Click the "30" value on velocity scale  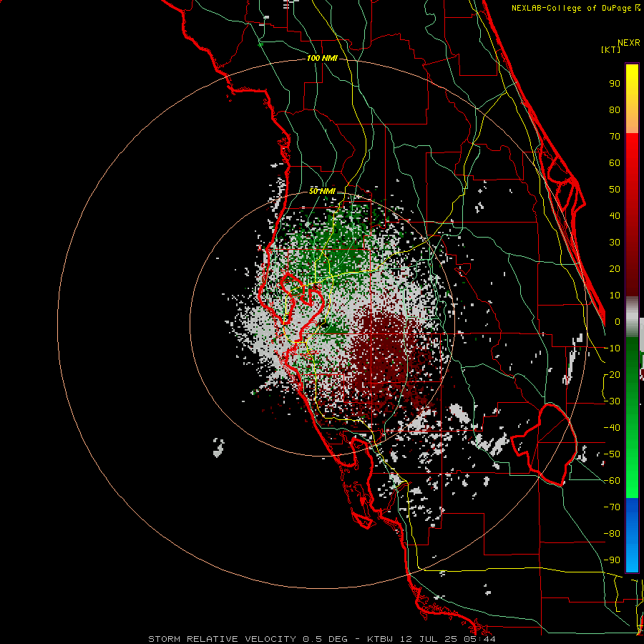tap(615, 243)
